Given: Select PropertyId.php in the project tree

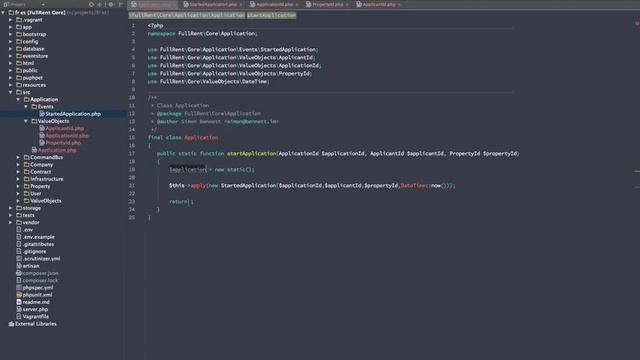Looking at the screenshot, I should [63, 143].
